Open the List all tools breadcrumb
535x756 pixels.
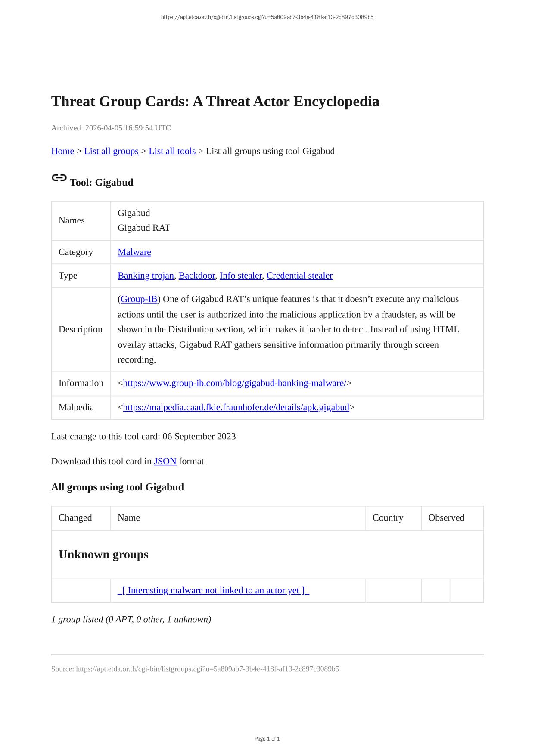[172, 151]
